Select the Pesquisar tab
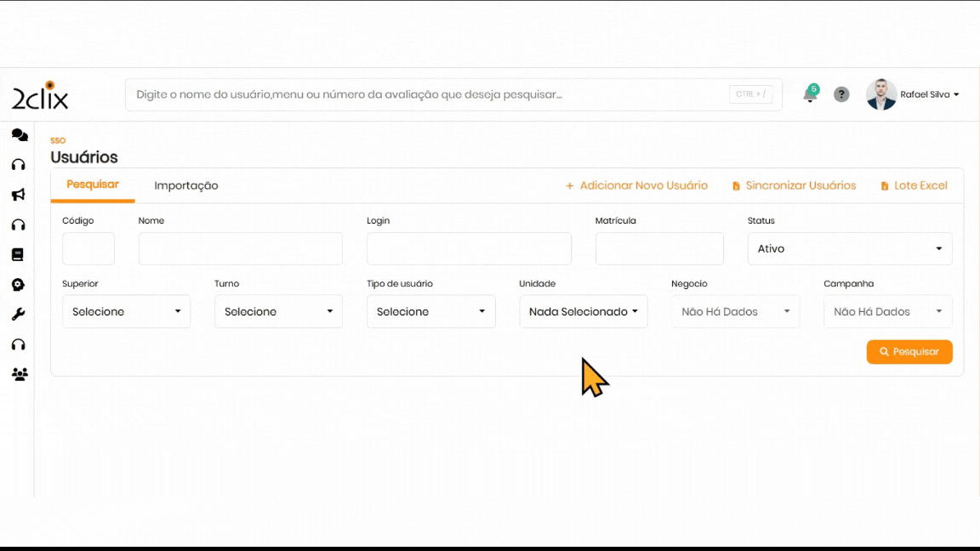This screenshot has height=551, width=980. pyautogui.click(x=93, y=185)
